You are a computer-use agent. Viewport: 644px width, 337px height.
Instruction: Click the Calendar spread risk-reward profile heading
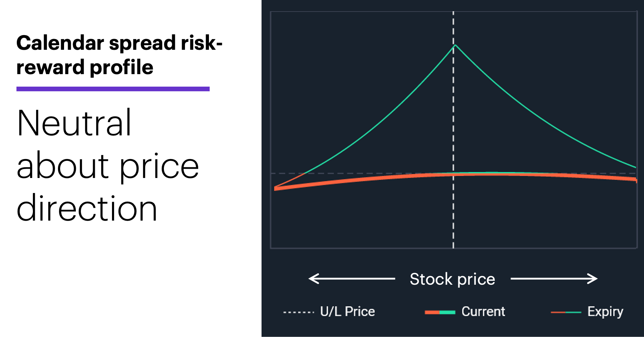tap(119, 55)
